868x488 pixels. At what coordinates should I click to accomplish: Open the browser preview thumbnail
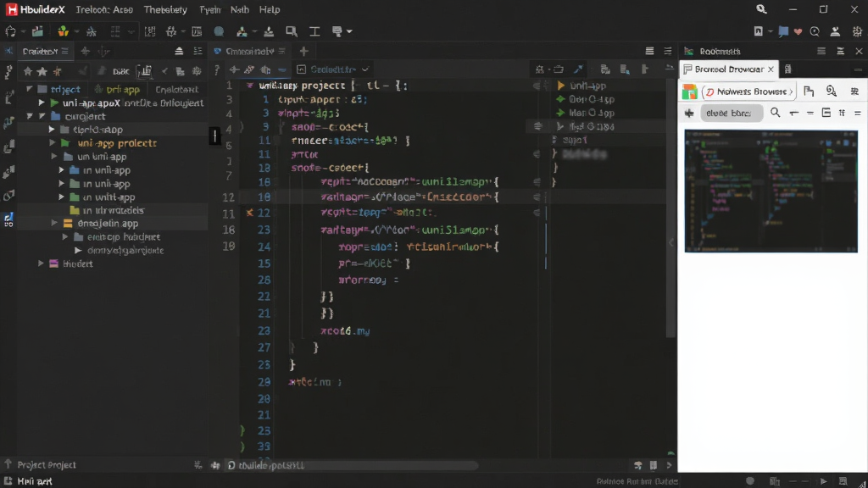[x=771, y=191]
